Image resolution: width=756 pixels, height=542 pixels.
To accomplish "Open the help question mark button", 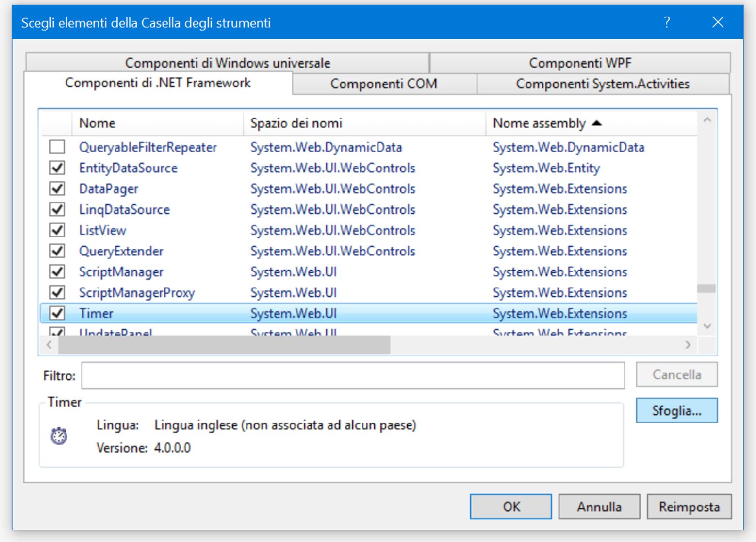I will (667, 22).
